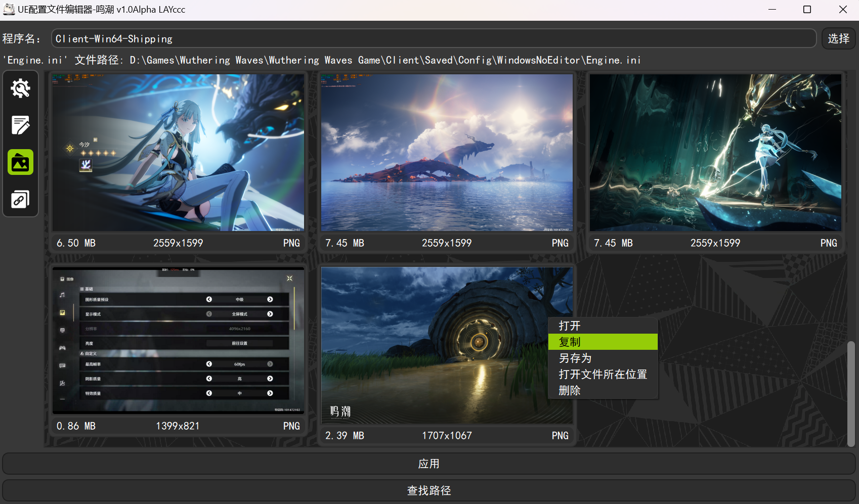Click the 选择 button next to program name
Viewport: 859px width, 504px height.
point(838,38)
